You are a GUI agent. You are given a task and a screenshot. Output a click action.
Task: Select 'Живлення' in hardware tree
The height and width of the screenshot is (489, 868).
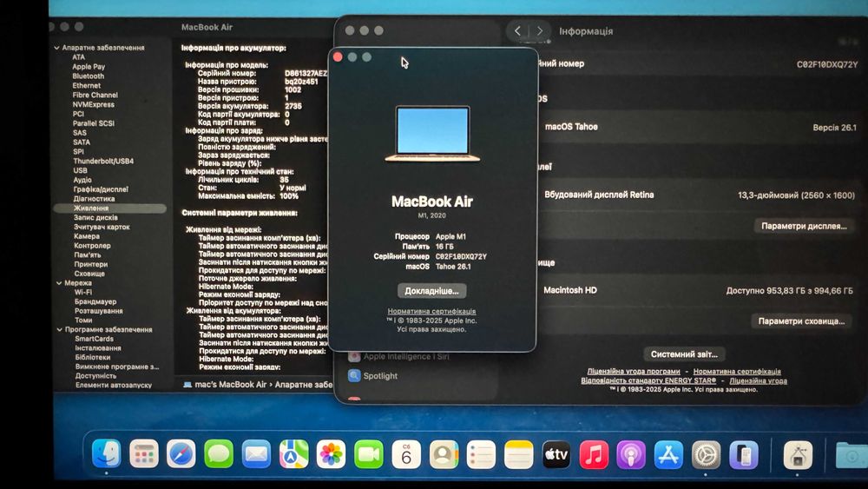click(x=109, y=208)
